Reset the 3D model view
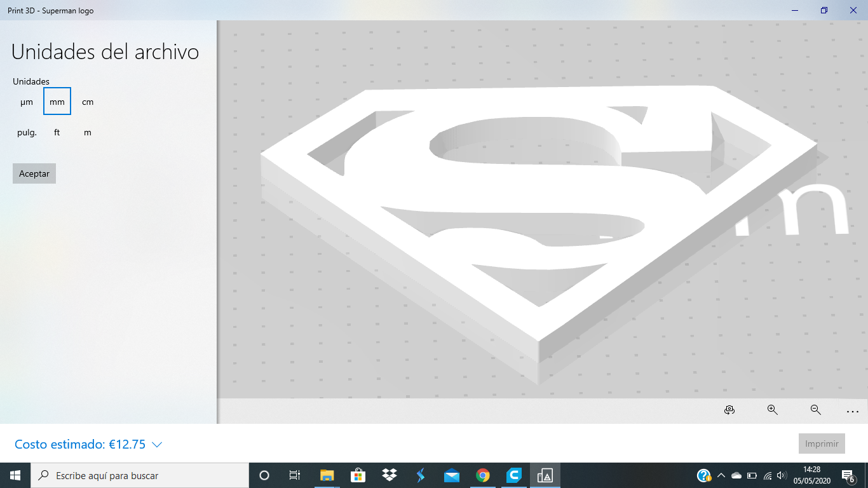 pos(729,410)
